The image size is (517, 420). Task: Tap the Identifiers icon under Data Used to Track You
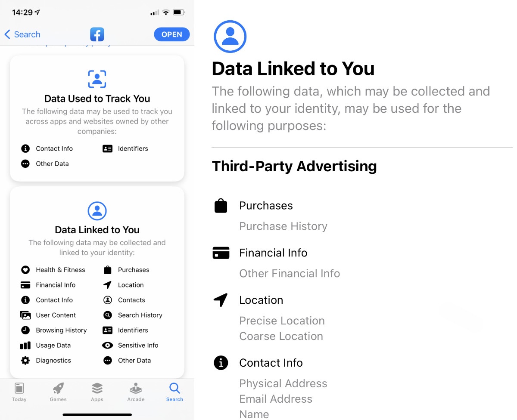(x=108, y=148)
